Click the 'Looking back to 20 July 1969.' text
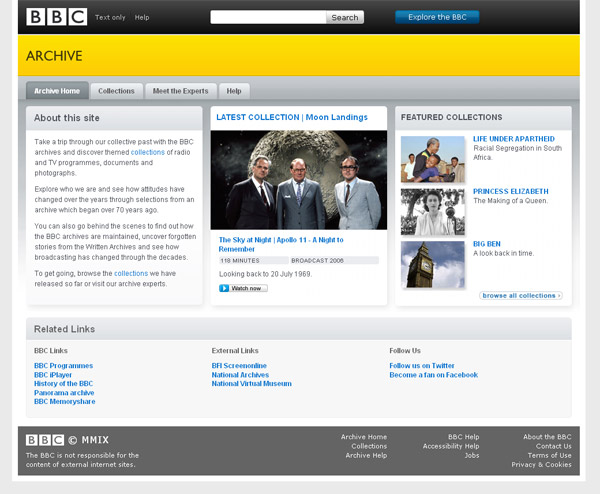600x494 pixels. point(266,274)
